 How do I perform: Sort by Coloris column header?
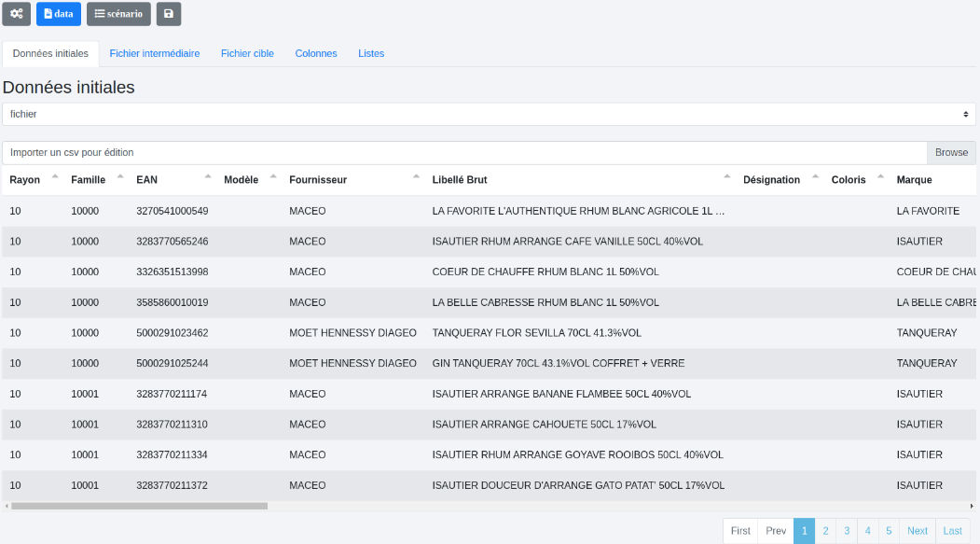(x=849, y=180)
